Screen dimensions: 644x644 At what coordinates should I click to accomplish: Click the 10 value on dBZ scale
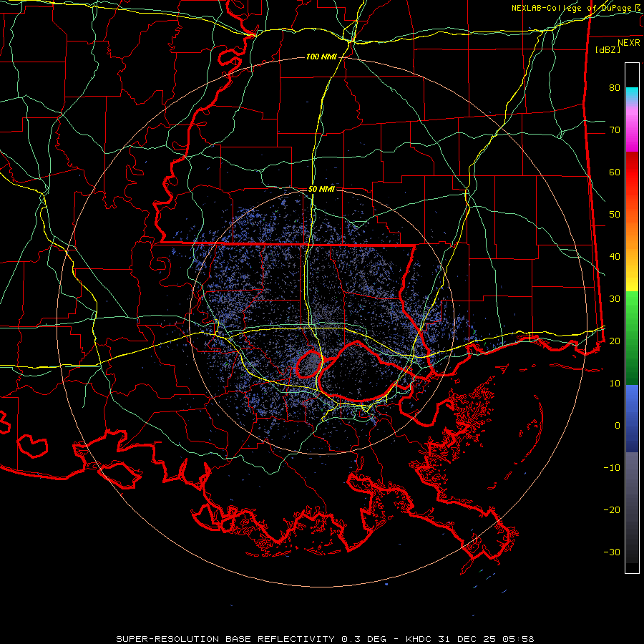click(x=615, y=384)
